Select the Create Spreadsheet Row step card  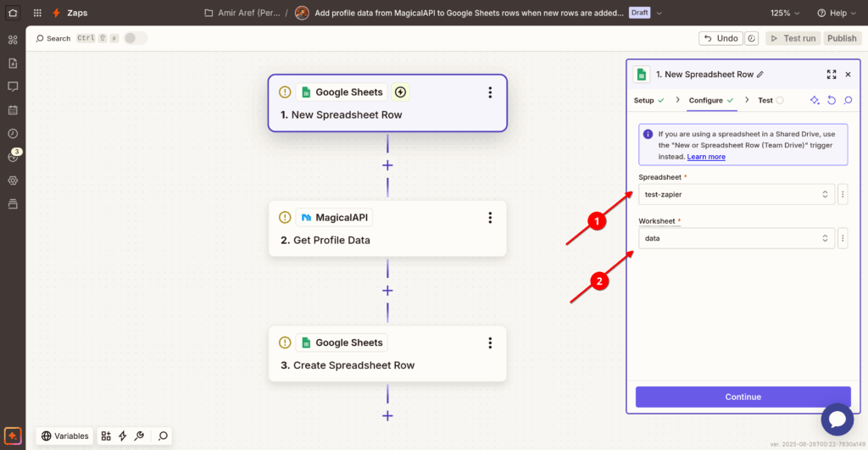387,353
